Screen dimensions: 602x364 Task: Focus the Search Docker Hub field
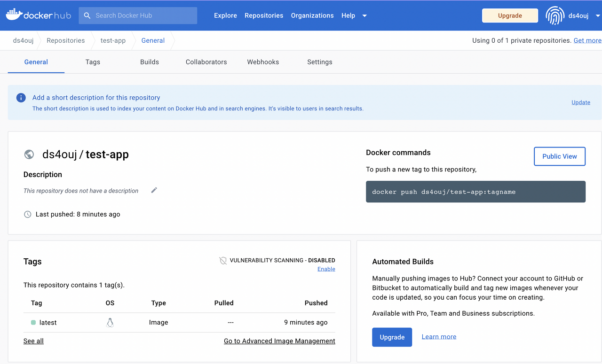pyautogui.click(x=138, y=15)
